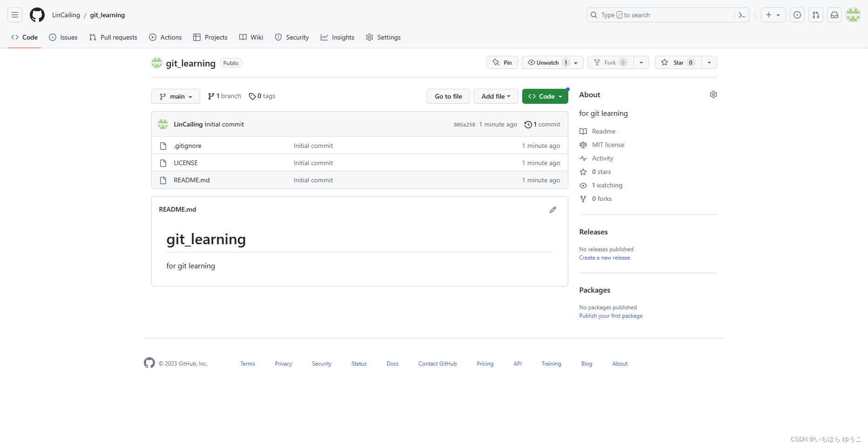
Task: Click the .gitignore file icon
Action: tap(163, 146)
